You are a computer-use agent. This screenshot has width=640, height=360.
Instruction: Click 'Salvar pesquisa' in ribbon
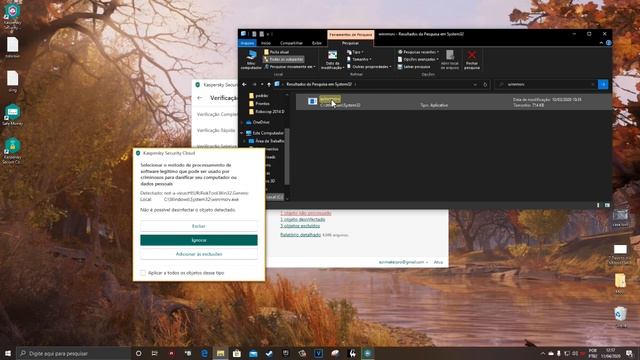[x=414, y=67]
